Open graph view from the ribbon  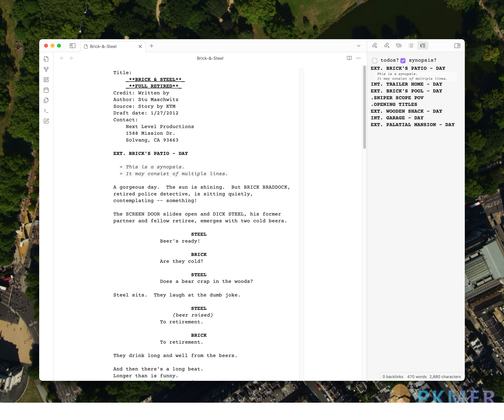[x=46, y=69]
